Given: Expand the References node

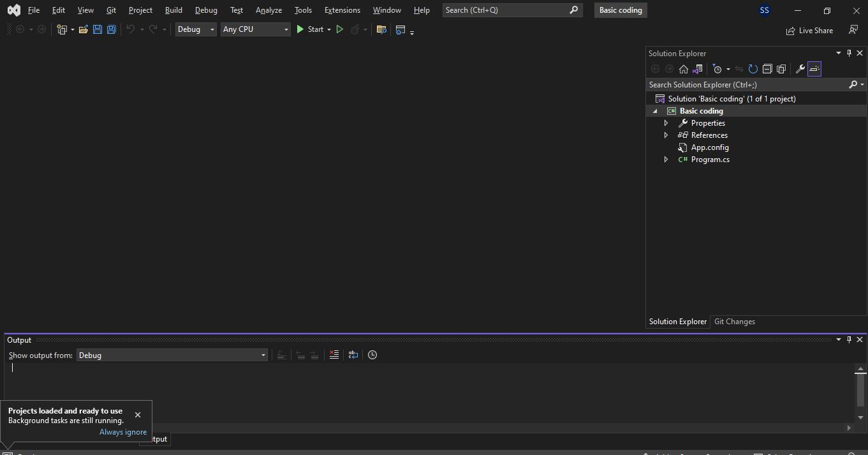Looking at the screenshot, I should click(x=666, y=135).
